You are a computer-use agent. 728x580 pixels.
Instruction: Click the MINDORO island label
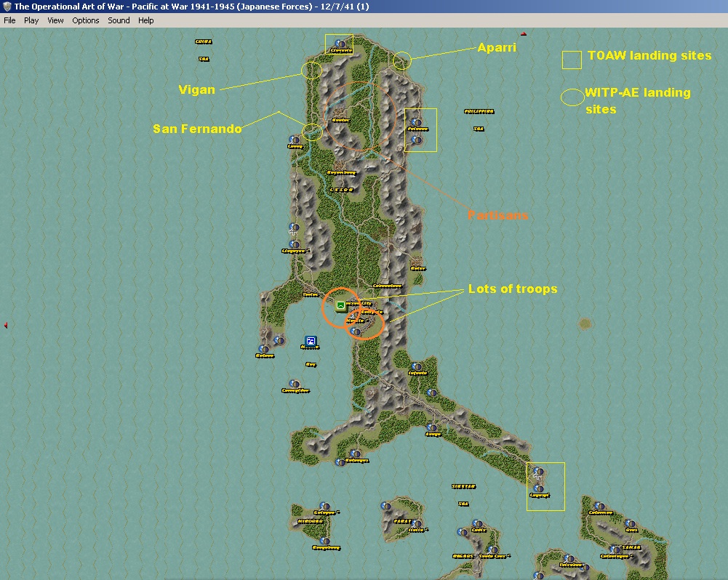pos(310,521)
